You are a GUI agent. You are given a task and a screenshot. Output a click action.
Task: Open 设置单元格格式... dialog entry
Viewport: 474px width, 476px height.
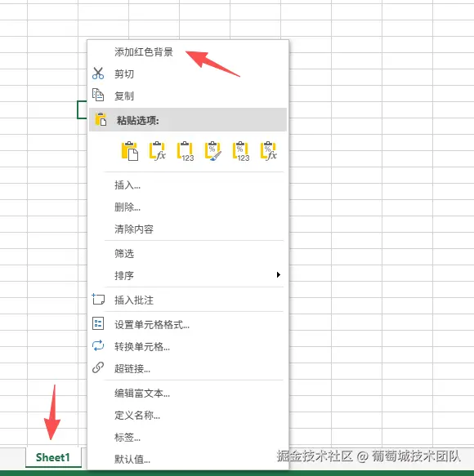[x=188, y=324]
